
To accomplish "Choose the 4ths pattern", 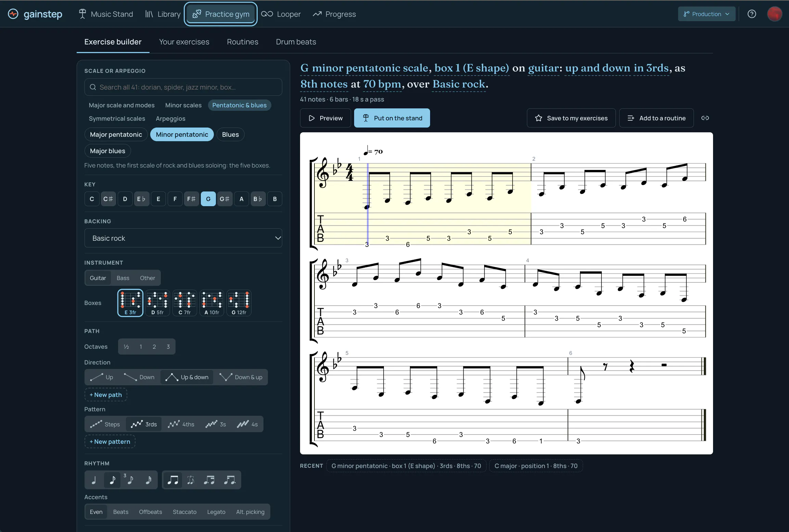I will 181,424.
